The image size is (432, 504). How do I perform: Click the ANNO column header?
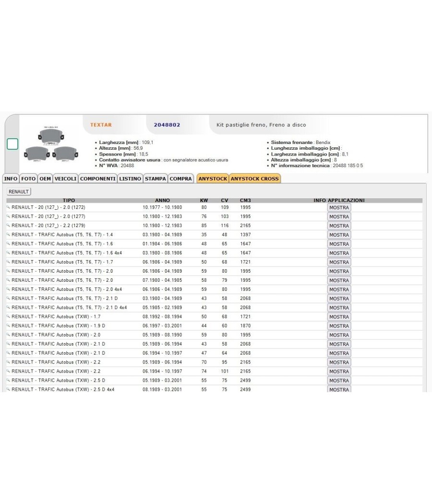coord(162,200)
